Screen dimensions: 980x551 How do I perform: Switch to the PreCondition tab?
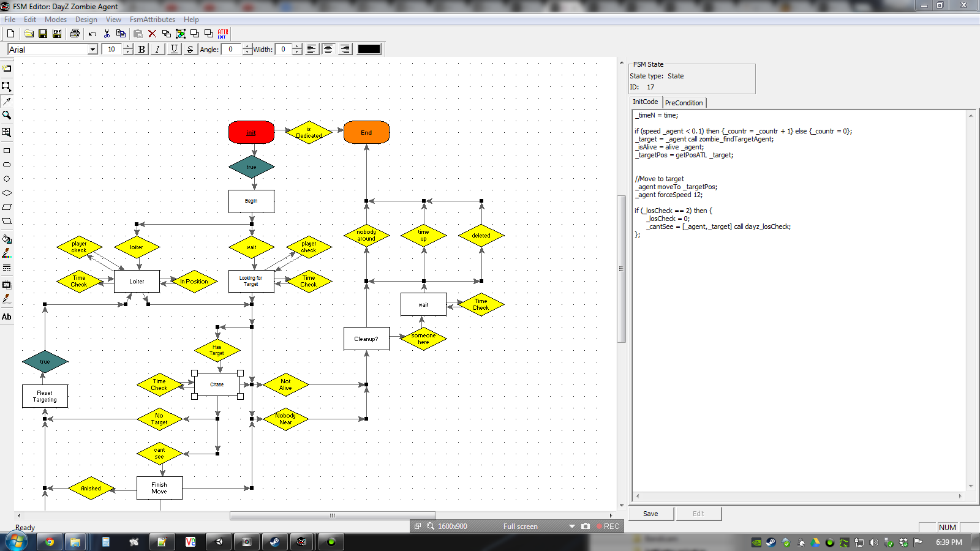click(x=684, y=103)
